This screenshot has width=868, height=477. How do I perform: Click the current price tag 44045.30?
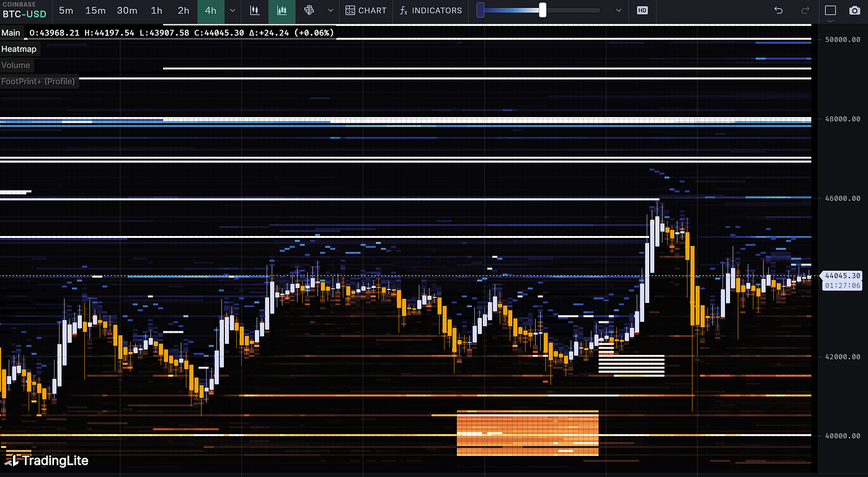pyautogui.click(x=843, y=276)
